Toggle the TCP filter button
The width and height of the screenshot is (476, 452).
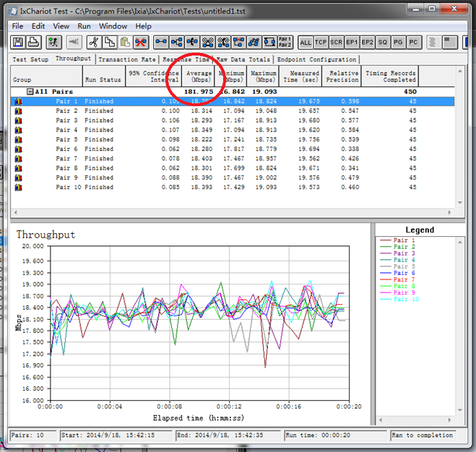pyautogui.click(x=321, y=43)
